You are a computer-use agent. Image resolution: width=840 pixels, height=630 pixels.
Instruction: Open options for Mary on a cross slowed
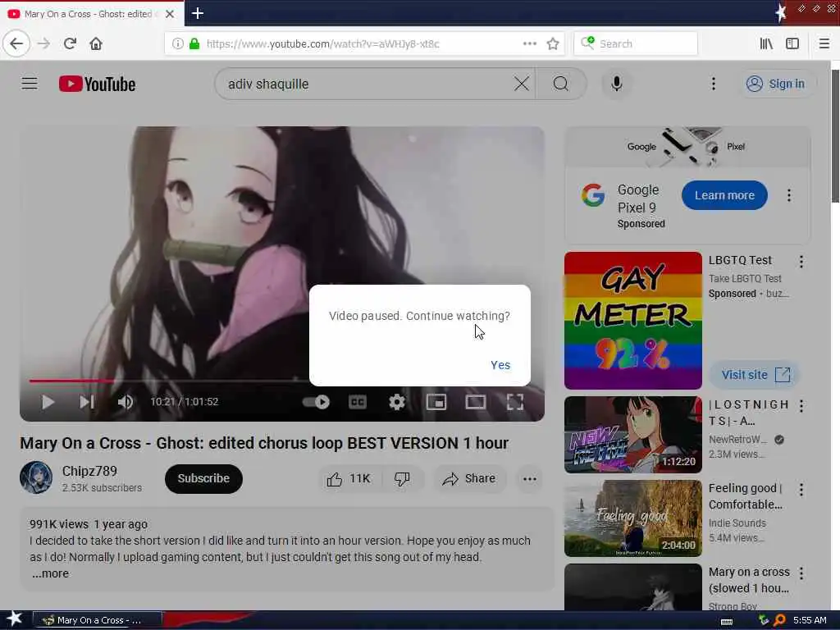(x=801, y=573)
